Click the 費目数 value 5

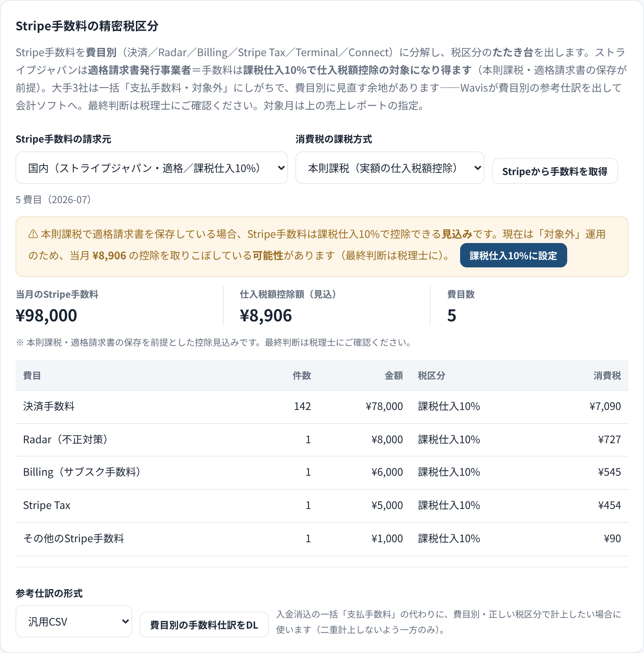(x=452, y=315)
